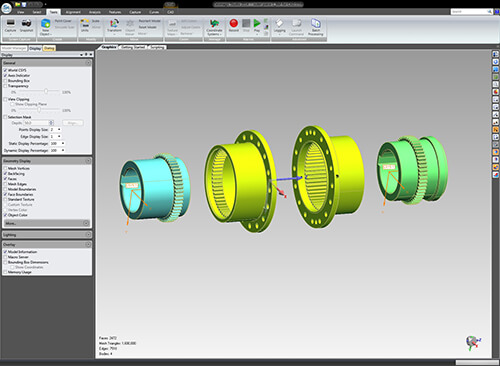Click the gray Stop macro button
Viewport: 500px width, 366px height.
pos(246,25)
